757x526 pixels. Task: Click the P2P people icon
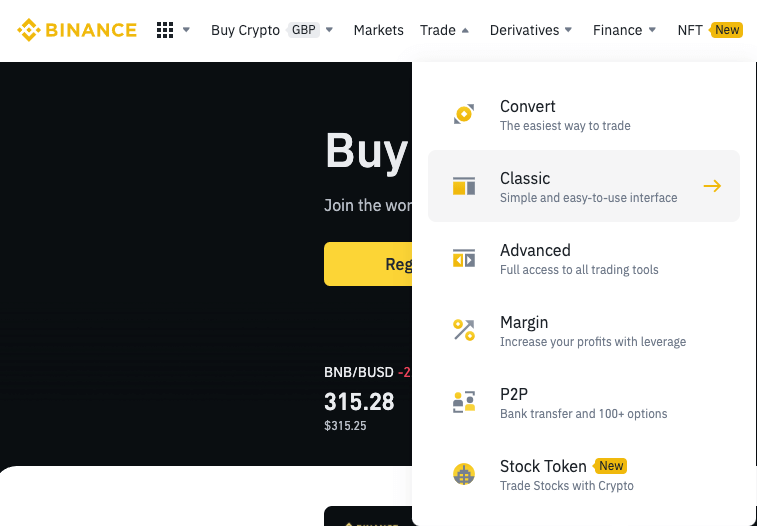(464, 403)
